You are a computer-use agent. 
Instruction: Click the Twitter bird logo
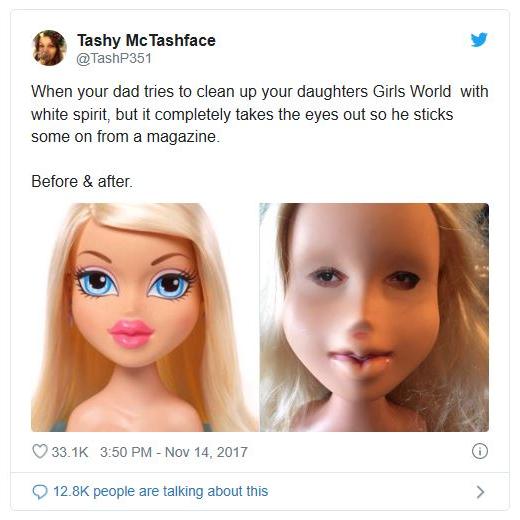[x=479, y=40]
